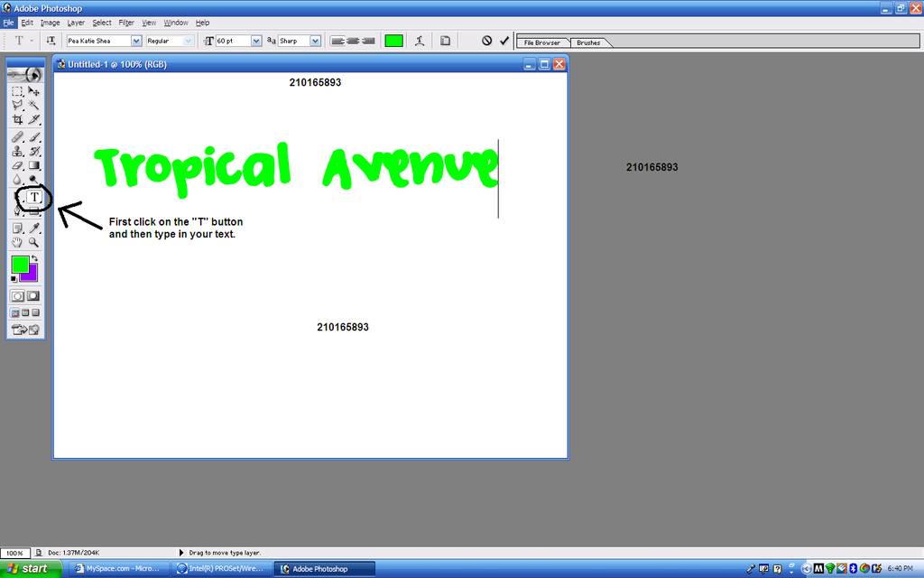
Task: Set Standard Screen Mode
Action: coord(15,313)
